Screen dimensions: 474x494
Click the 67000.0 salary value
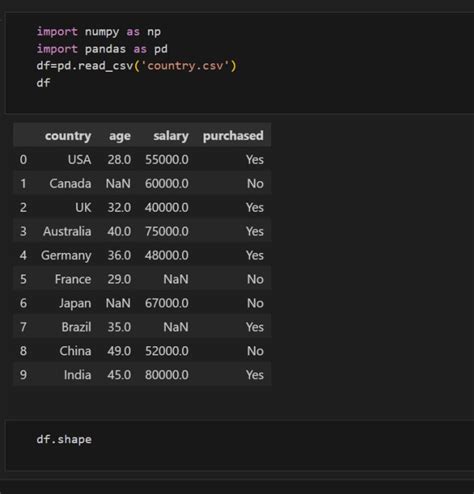coord(167,303)
